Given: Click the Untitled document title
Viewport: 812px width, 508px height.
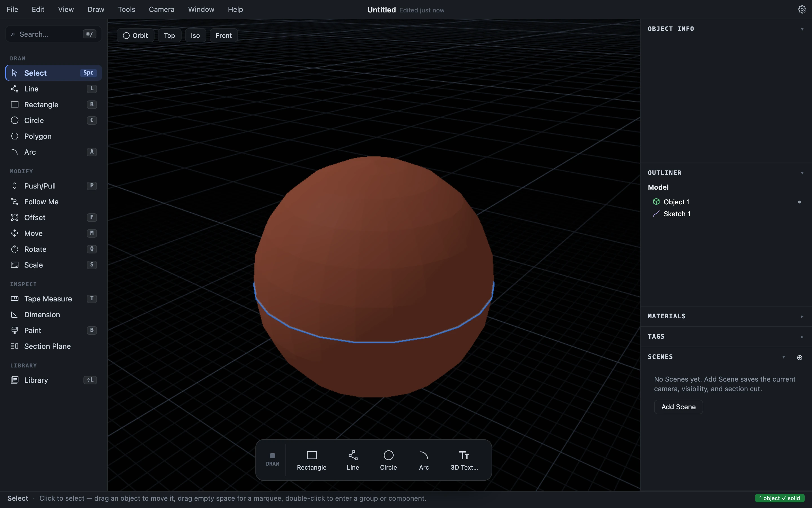Looking at the screenshot, I should (x=381, y=10).
